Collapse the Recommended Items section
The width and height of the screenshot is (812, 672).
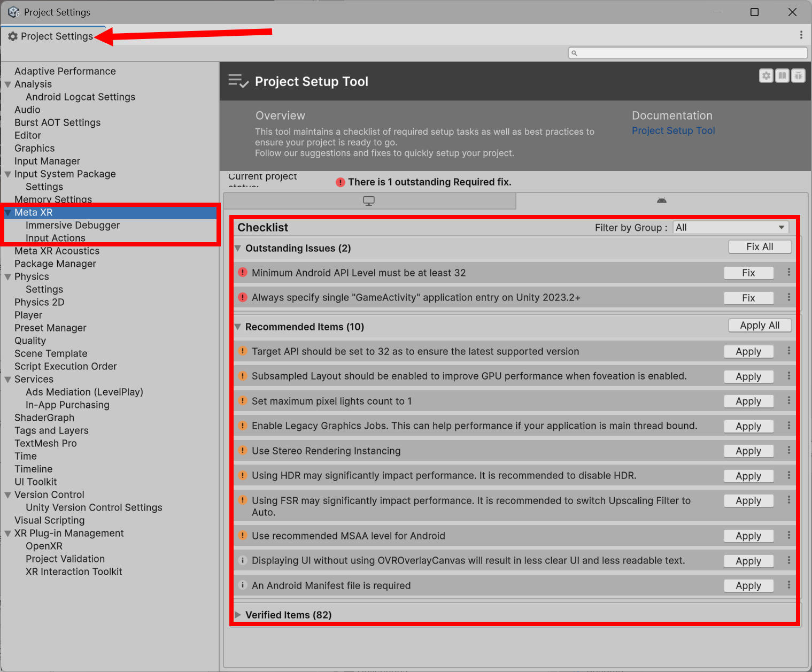point(238,327)
